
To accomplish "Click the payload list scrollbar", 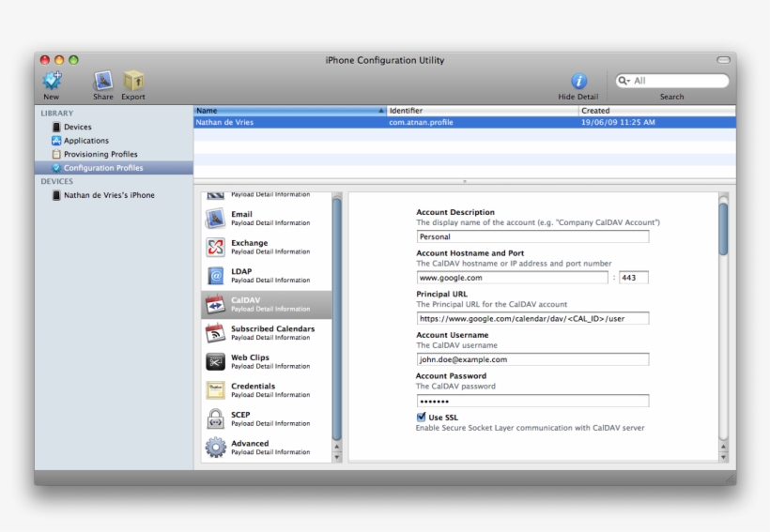I will (x=337, y=319).
